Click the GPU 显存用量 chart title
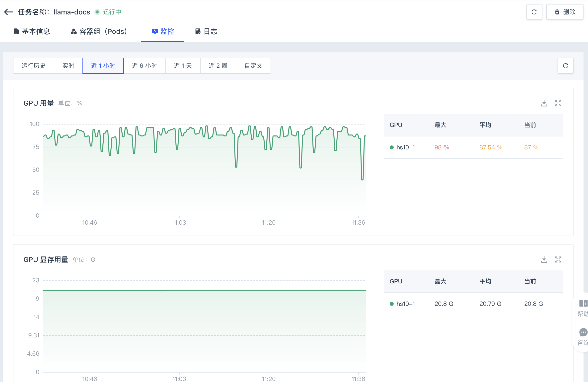588x382 pixels. (x=46, y=259)
